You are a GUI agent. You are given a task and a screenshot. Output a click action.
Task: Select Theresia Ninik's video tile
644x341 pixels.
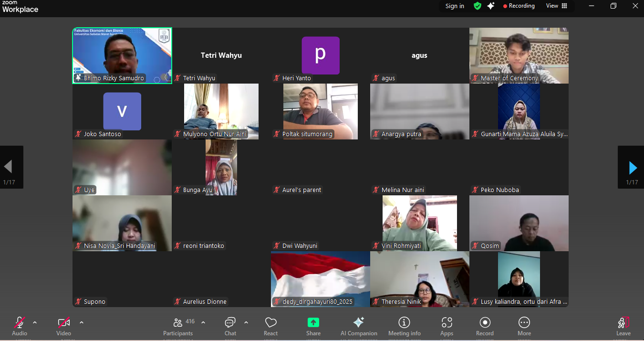420,279
